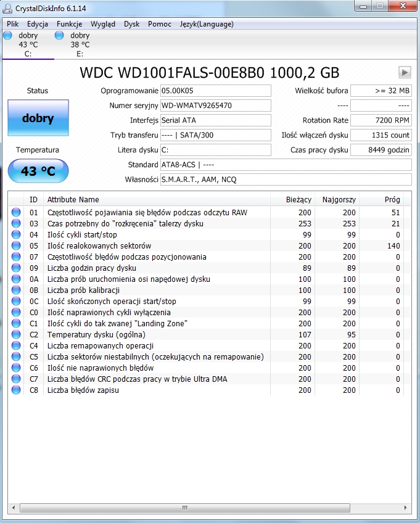Select the E: drive status orb
Image resolution: width=420 pixels, height=523 pixels.
pyautogui.click(x=59, y=35)
